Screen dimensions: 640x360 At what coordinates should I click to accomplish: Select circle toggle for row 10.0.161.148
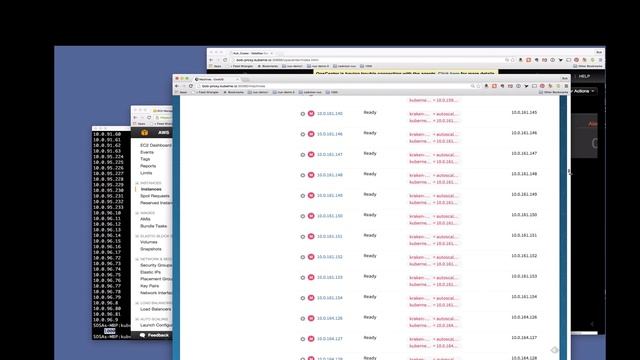tap(302, 175)
